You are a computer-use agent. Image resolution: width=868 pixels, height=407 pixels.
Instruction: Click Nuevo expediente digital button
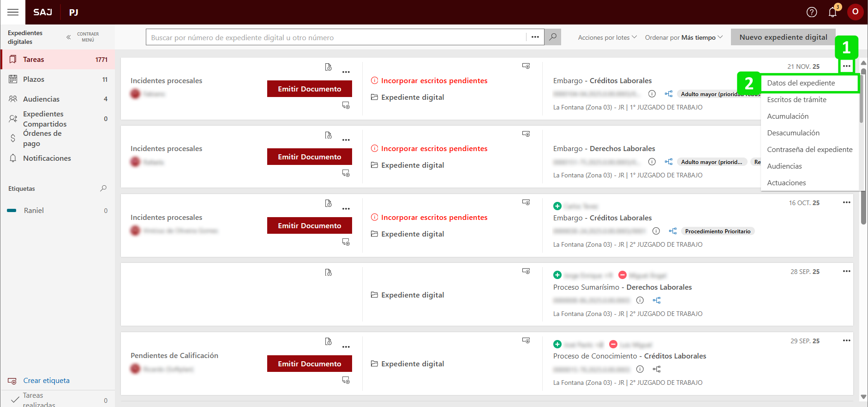pyautogui.click(x=783, y=37)
